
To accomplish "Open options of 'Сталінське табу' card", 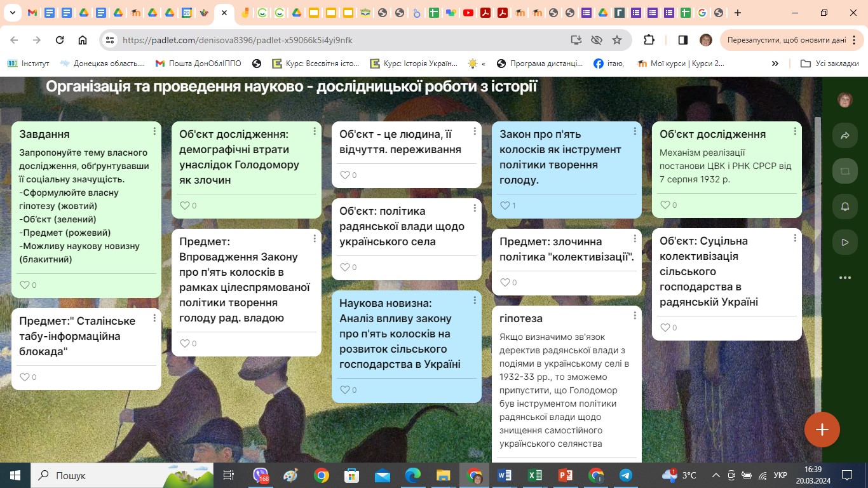I will (x=154, y=318).
